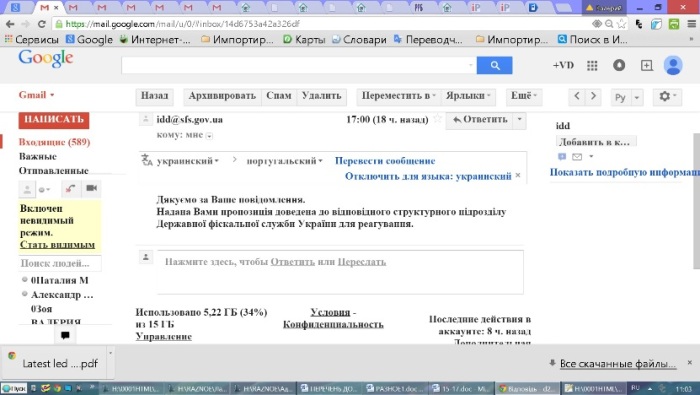
Task: Open chat with 0Наталия М
Action: coord(59,280)
